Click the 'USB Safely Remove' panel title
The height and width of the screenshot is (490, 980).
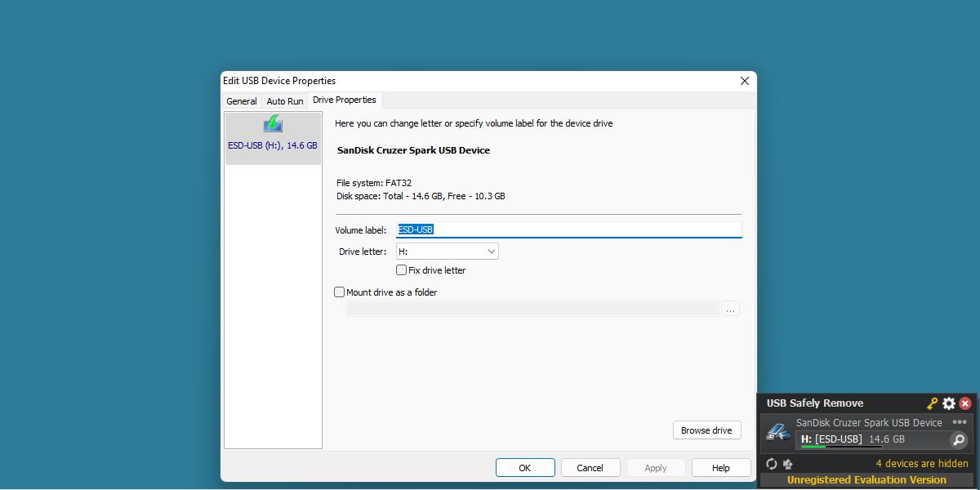(814, 403)
